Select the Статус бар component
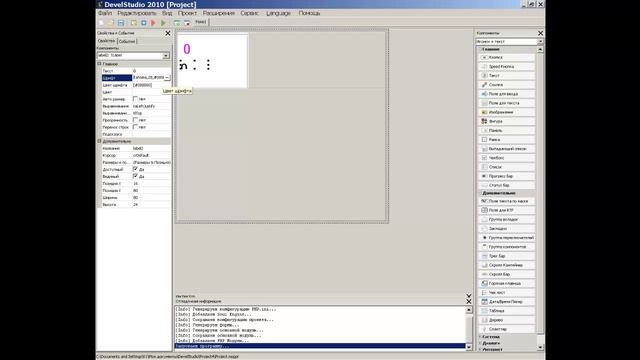This screenshot has height=360, width=640. click(x=507, y=185)
